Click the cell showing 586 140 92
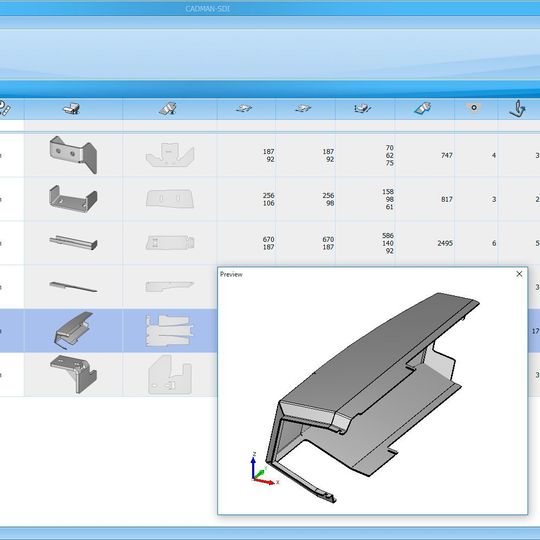Screen dimensions: 540x540 (388, 243)
